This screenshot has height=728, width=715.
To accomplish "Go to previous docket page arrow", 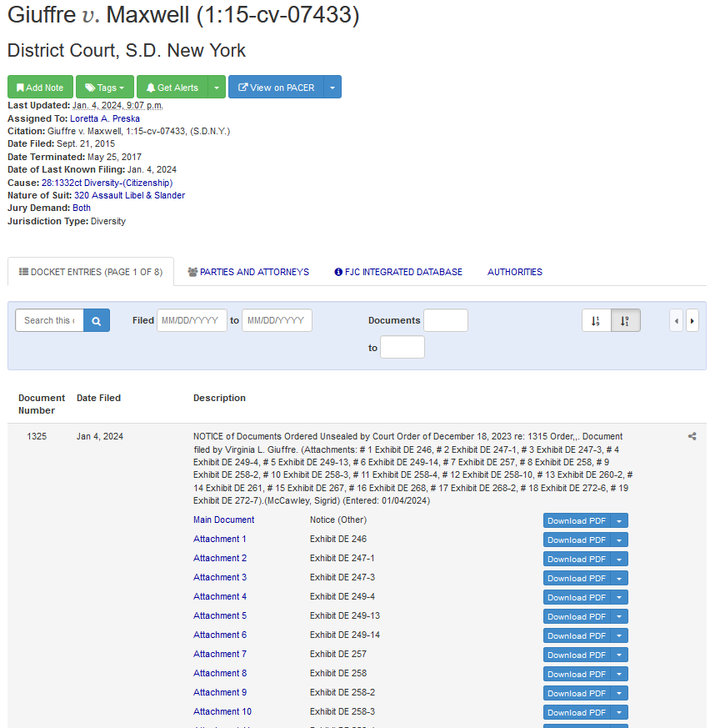I will 677,320.
